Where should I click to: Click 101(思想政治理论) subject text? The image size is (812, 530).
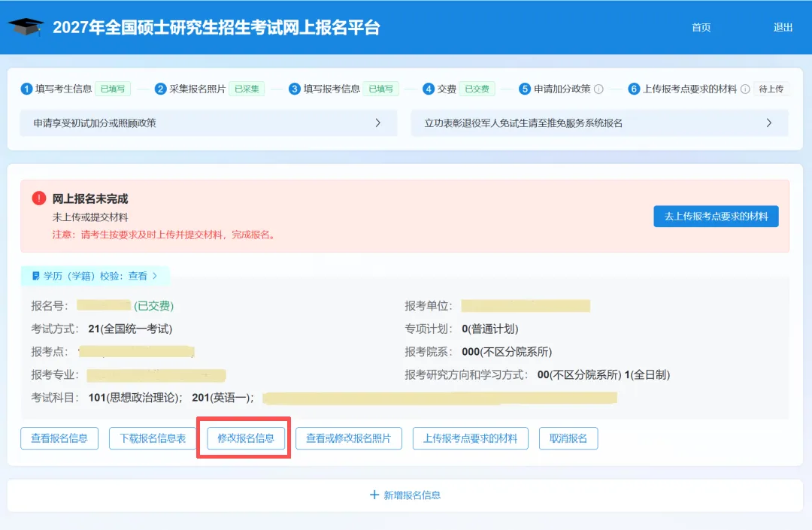135,398
